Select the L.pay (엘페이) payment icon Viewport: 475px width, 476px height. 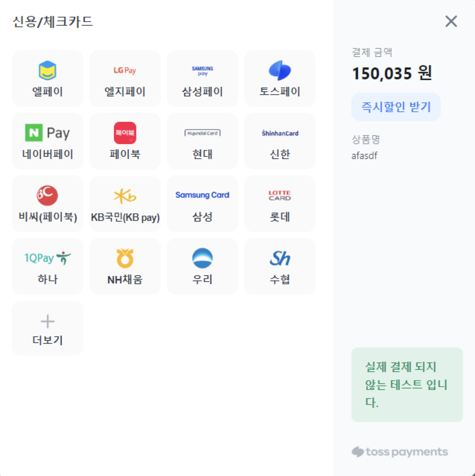[x=48, y=79]
